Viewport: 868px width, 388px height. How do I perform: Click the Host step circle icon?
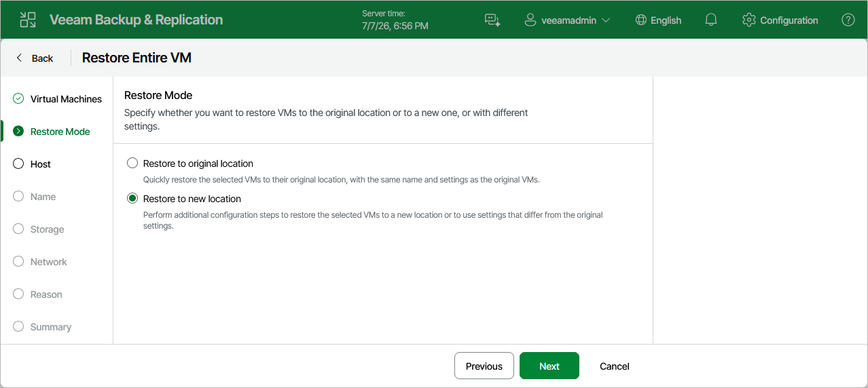(18, 163)
